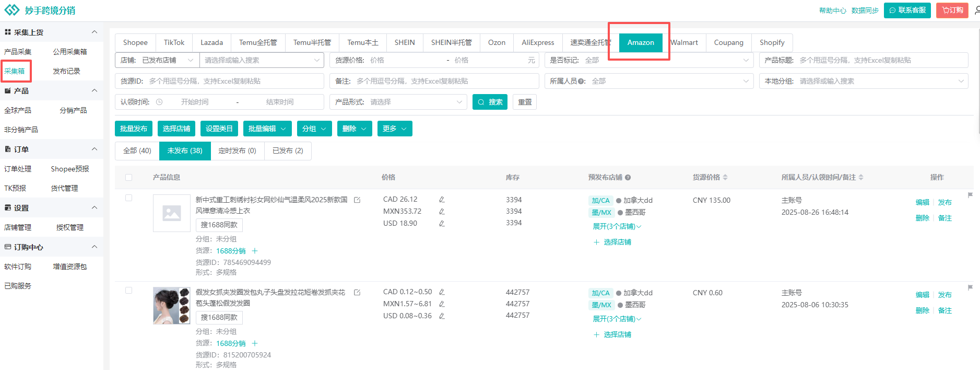Screen dimensions: 980x370
Task: Click the flag marker on first product row
Action: coord(970,195)
